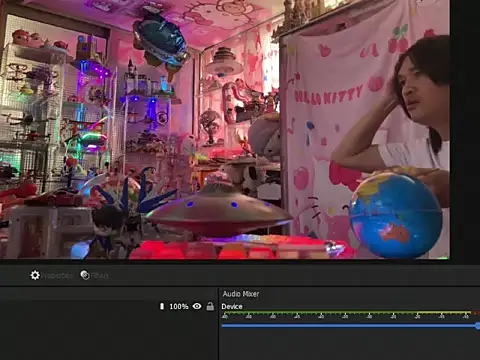Click the Device audio source label

click(x=232, y=307)
